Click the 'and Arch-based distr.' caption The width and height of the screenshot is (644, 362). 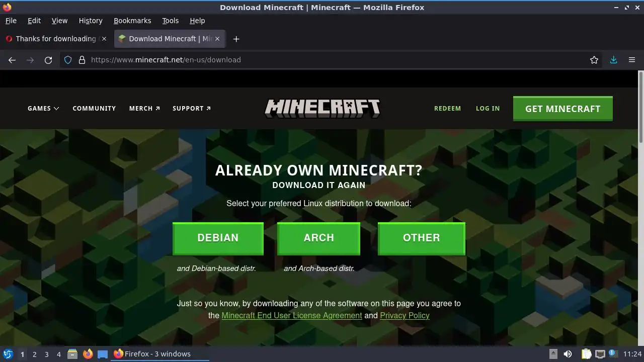tap(319, 268)
